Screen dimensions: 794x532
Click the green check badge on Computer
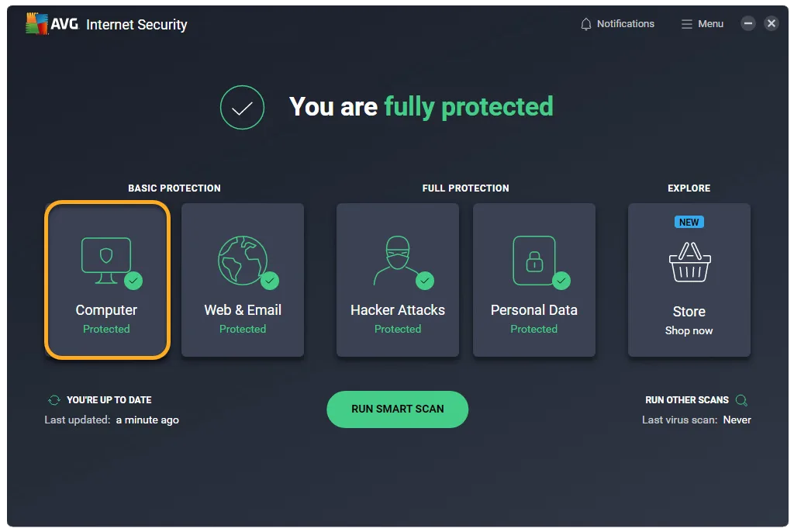click(x=133, y=281)
